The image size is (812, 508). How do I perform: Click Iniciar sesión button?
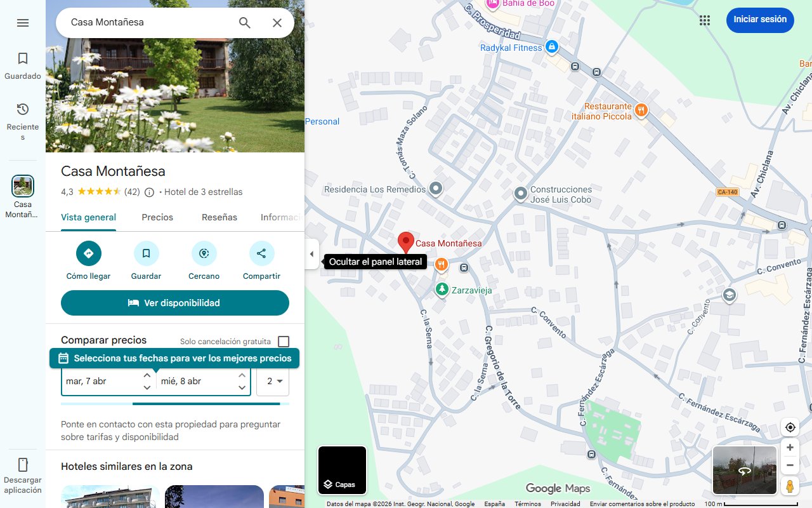click(x=760, y=20)
